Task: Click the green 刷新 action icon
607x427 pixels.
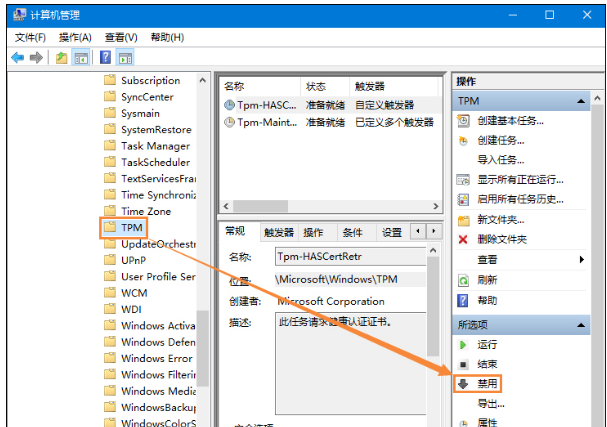Action: click(463, 280)
